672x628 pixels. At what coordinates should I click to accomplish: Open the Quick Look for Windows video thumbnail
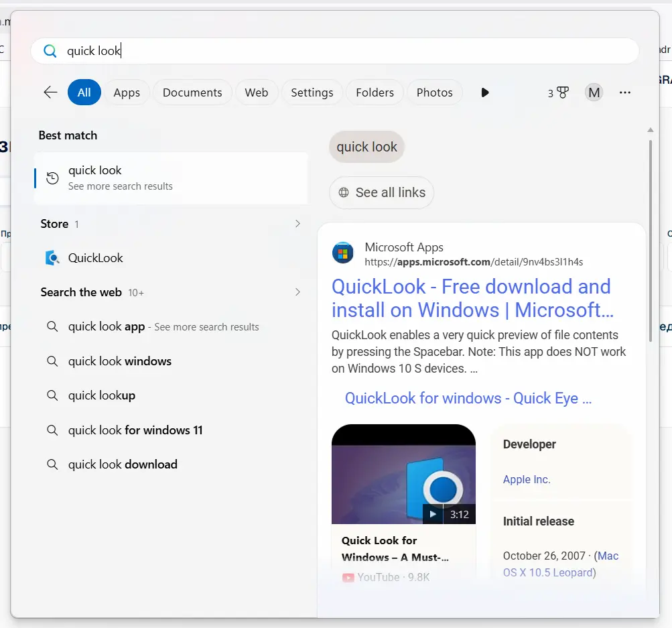pyautogui.click(x=403, y=474)
